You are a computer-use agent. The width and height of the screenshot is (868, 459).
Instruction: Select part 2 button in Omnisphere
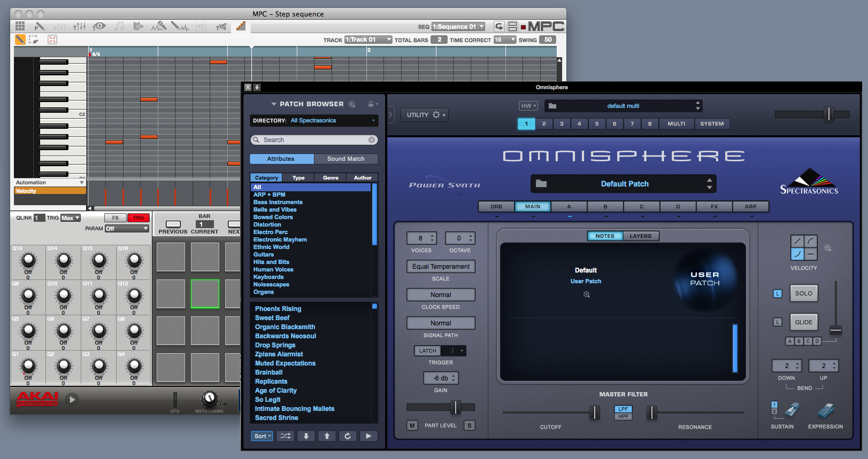(544, 124)
